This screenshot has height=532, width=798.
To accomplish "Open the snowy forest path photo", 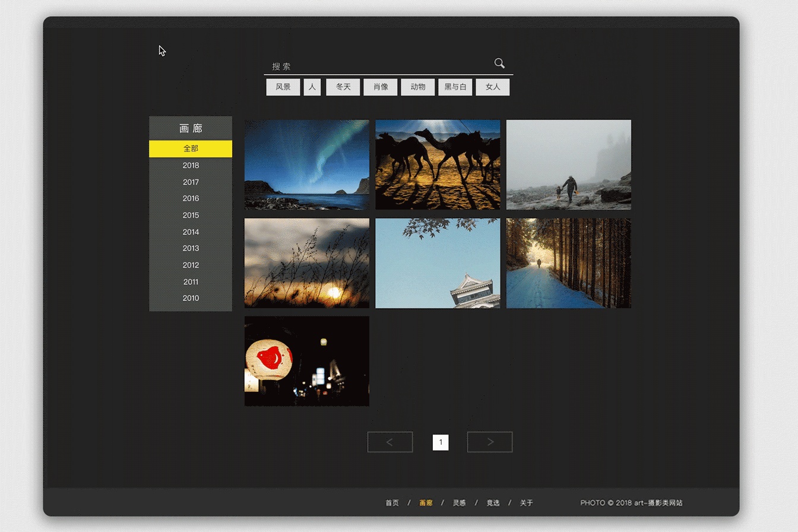I will [x=569, y=263].
